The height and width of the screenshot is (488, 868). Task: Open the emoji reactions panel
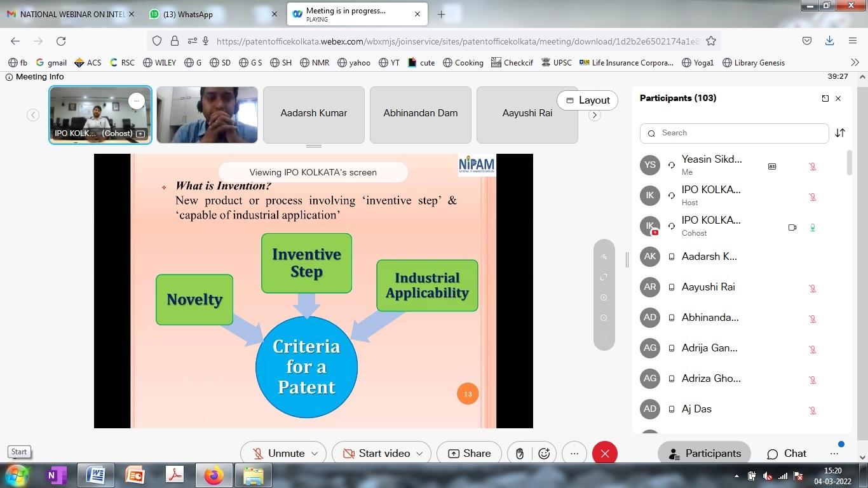[544, 453]
